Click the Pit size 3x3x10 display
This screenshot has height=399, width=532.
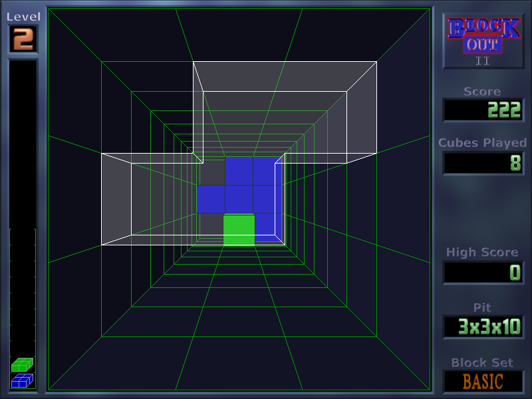pyautogui.click(x=483, y=327)
